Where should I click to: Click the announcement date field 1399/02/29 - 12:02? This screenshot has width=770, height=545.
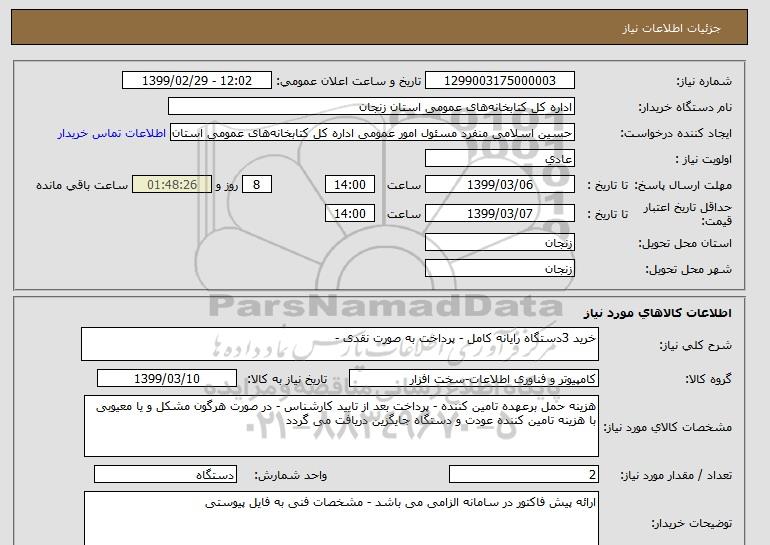point(196,81)
